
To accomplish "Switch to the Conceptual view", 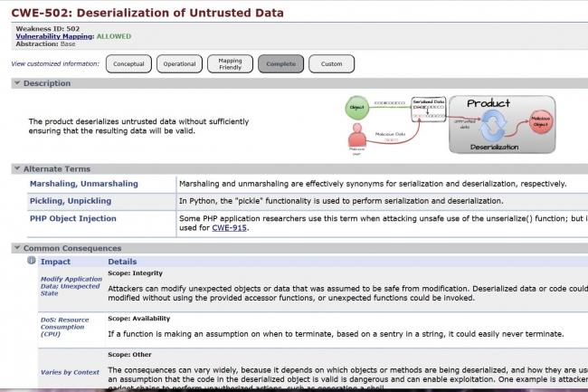I will point(128,63).
